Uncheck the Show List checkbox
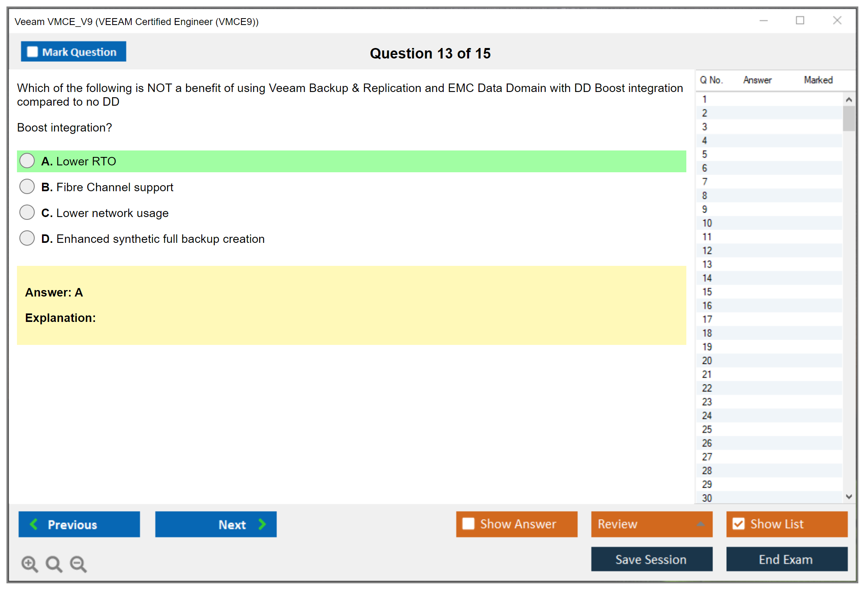The image size is (868, 593). click(x=738, y=524)
